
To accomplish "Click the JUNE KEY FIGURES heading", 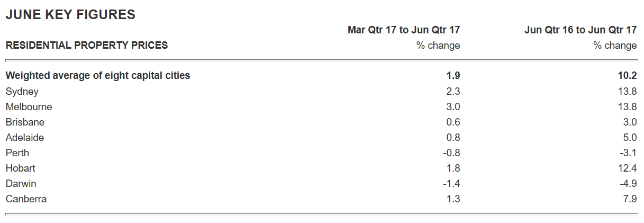I will point(70,15).
